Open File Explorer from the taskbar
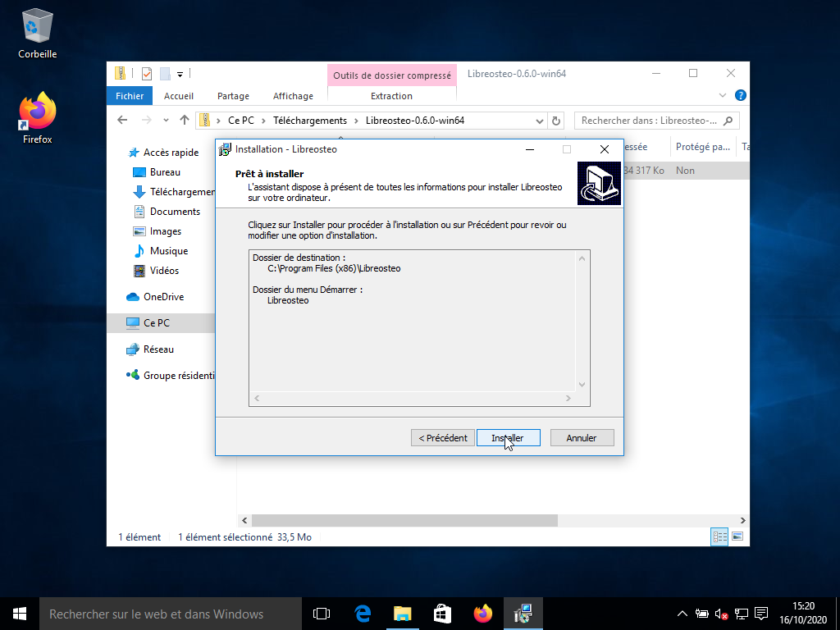 (x=402, y=614)
